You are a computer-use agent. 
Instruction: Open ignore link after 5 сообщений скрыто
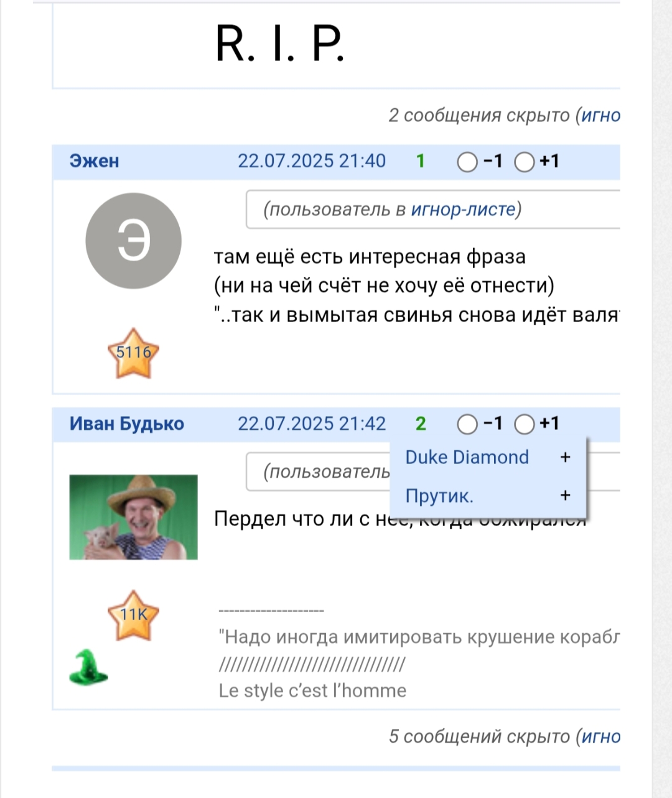[600, 737]
